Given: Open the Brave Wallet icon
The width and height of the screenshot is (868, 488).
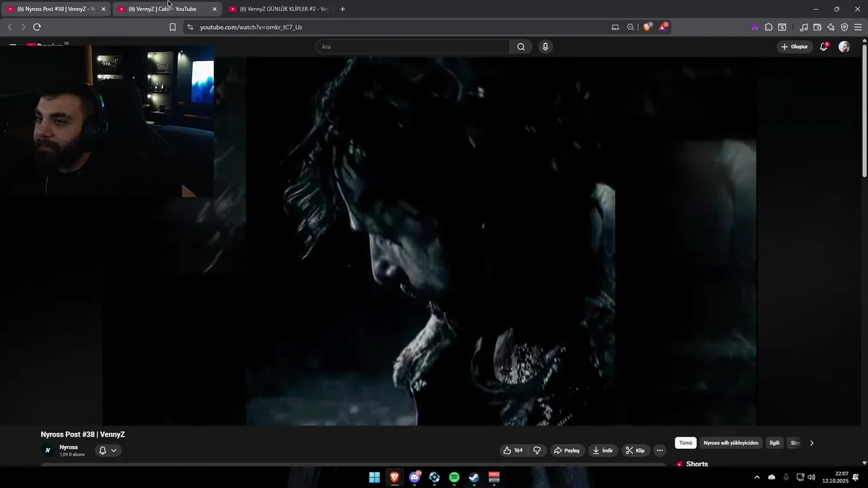Looking at the screenshot, I should pos(817,27).
